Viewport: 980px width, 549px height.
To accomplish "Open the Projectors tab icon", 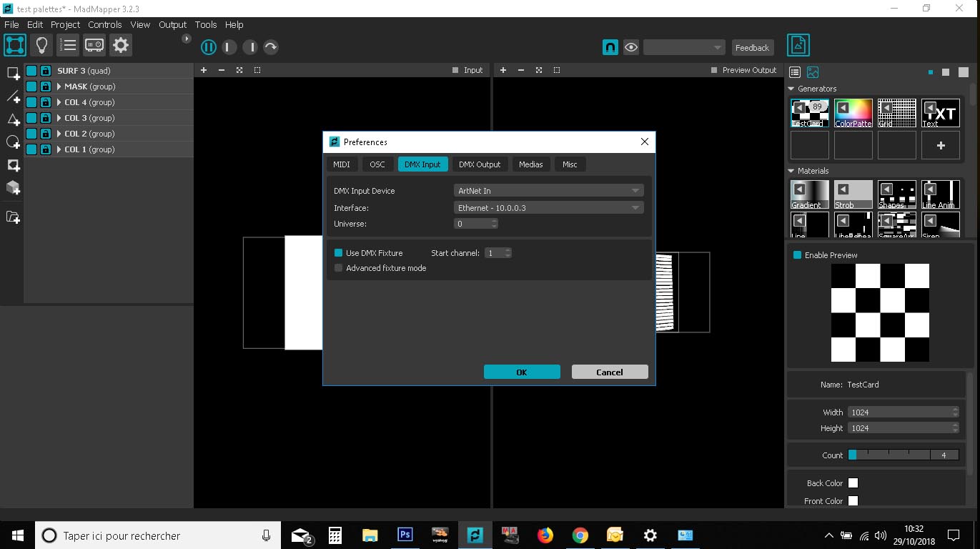I will coord(94,45).
